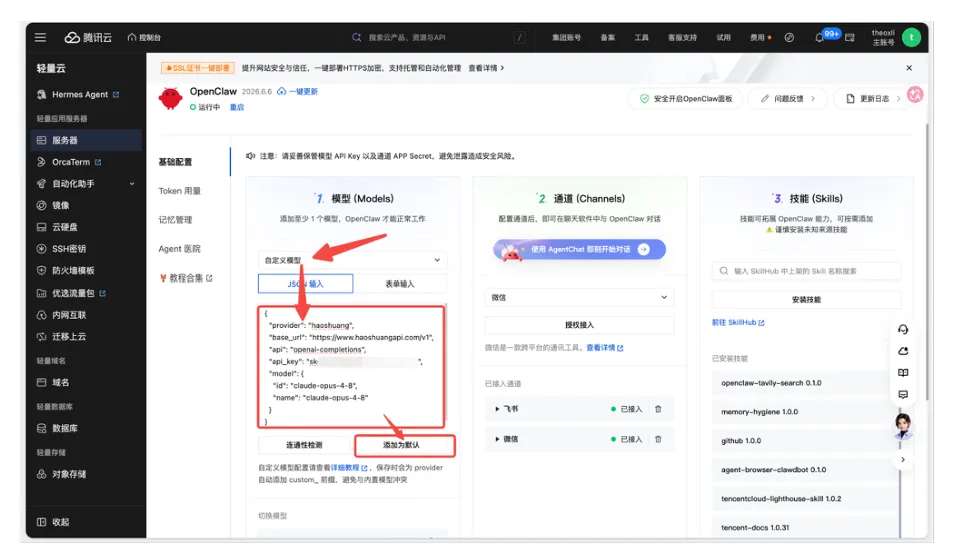
Task: Open the 自定义模型 dropdown
Action: click(352, 260)
